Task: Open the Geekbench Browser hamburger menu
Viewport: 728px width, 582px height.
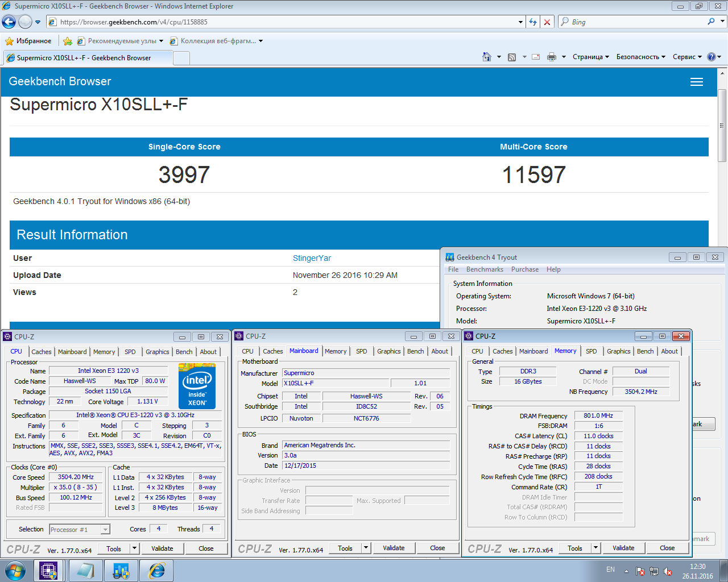Action: (697, 82)
